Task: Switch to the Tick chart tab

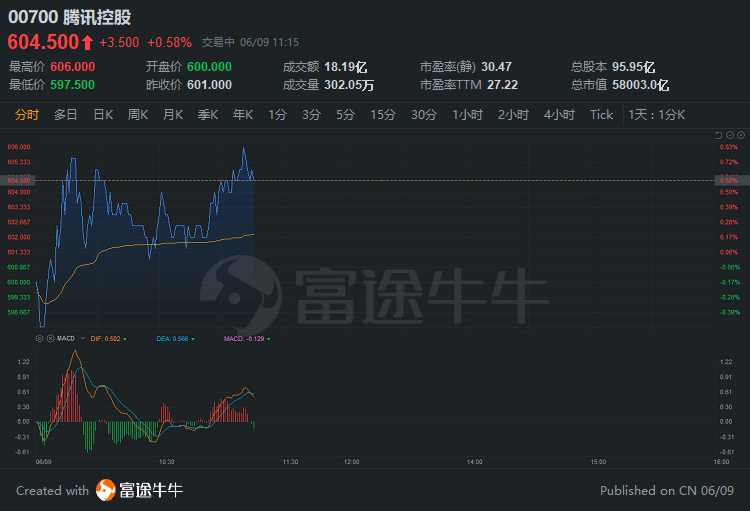Action: tap(601, 115)
